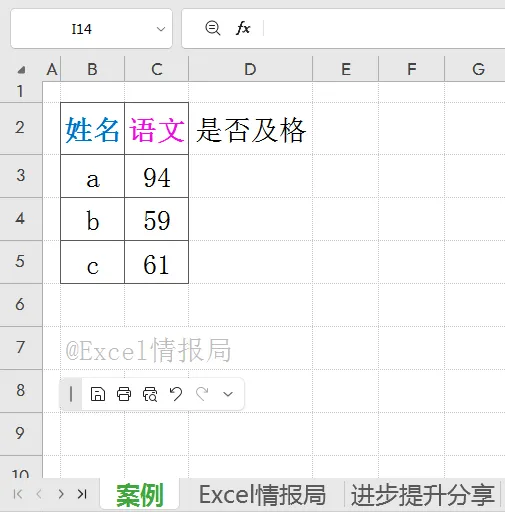Click empty cell D4 beside score 59
This screenshot has height=512, width=505.
click(250, 219)
